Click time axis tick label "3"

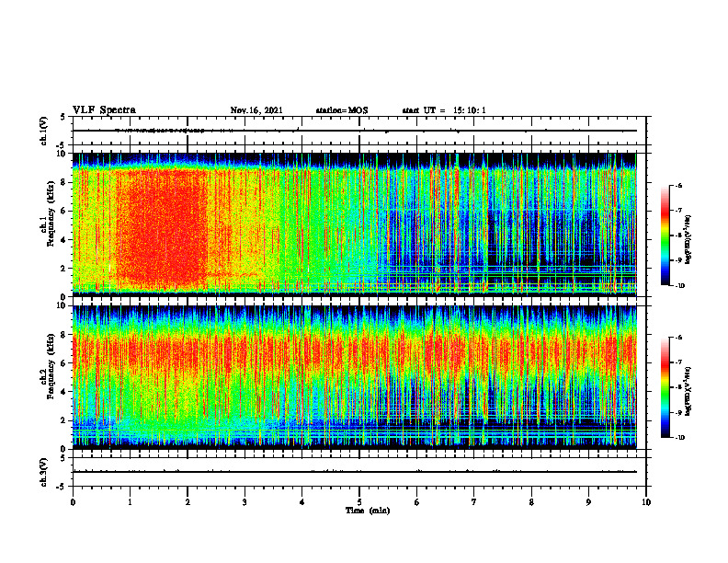pyautogui.click(x=245, y=502)
